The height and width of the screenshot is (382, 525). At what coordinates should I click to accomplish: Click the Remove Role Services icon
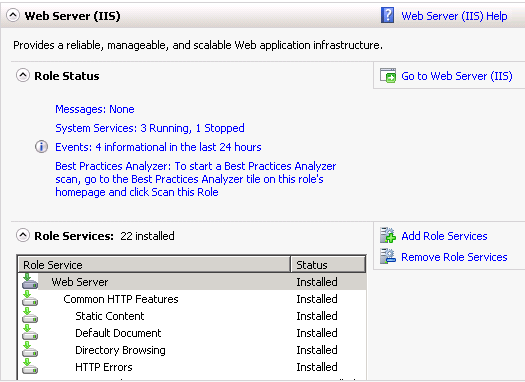point(388,256)
